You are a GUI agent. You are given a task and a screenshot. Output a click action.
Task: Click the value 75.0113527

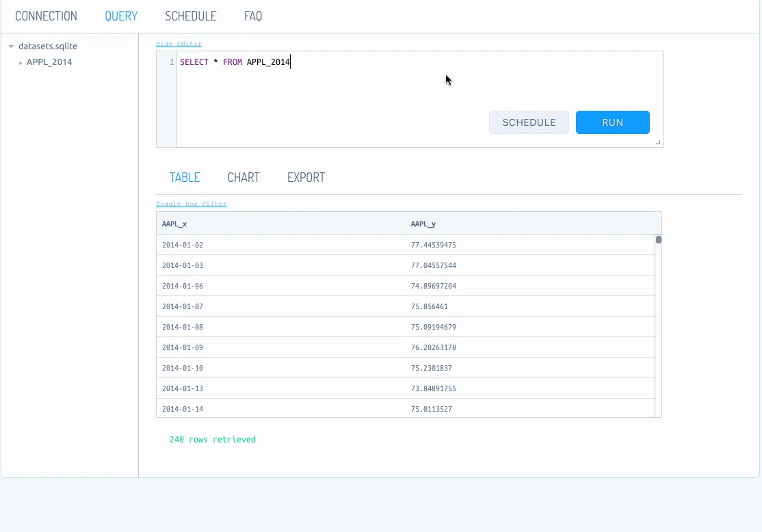(x=432, y=409)
